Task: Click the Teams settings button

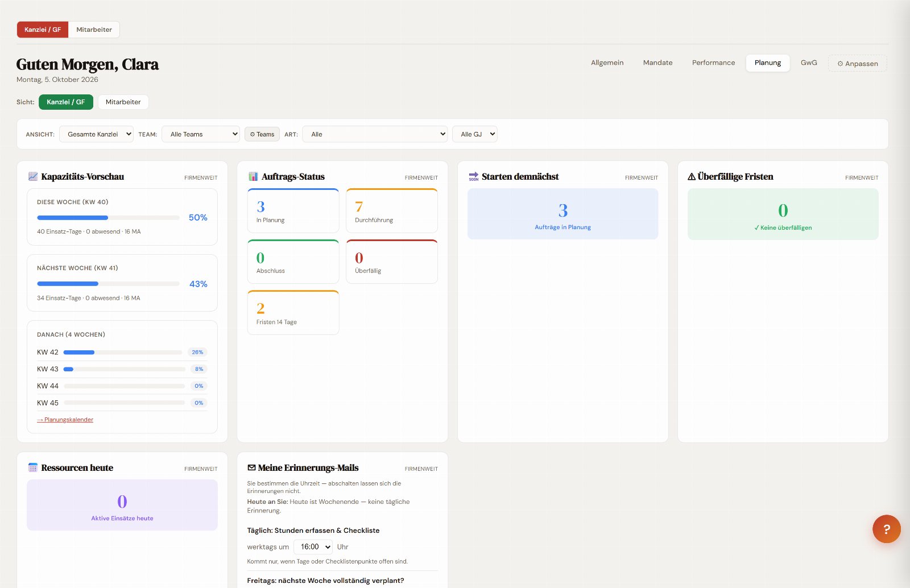Action: (x=262, y=134)
